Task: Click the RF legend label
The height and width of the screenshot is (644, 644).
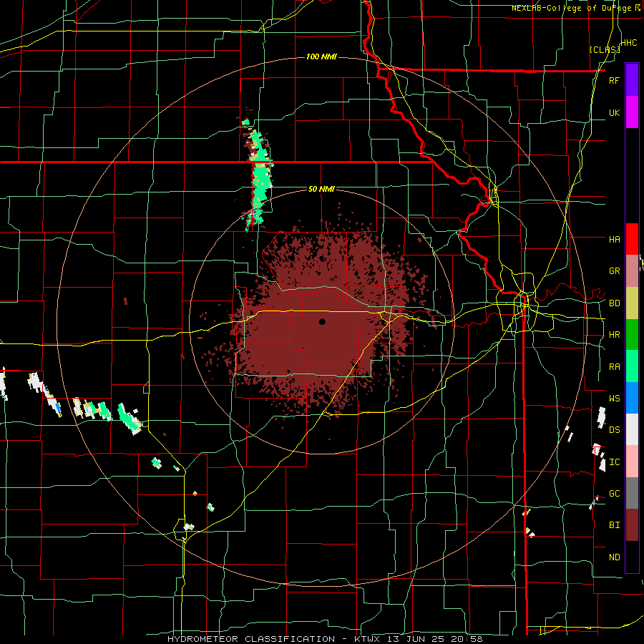Action: pos(614,80)
